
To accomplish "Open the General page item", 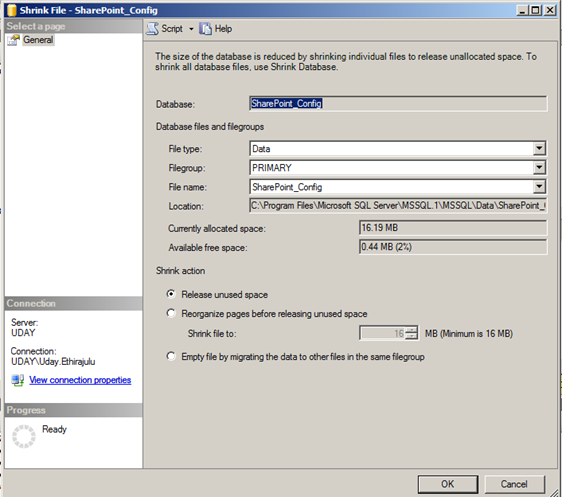I will 38,40.
